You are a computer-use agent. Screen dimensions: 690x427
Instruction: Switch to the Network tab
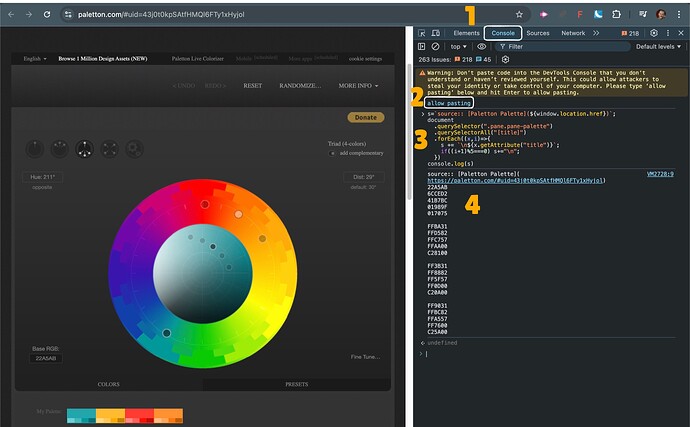[573, 33]
